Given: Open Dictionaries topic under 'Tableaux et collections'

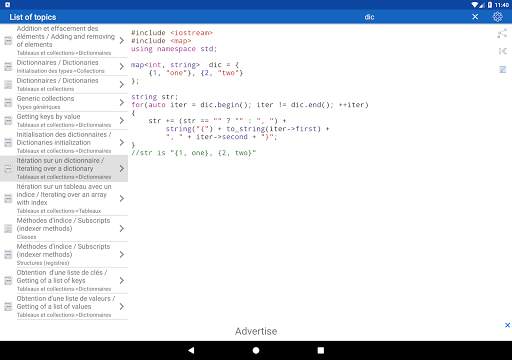Looking at the screenshot, I should click(x=64, y=84).
